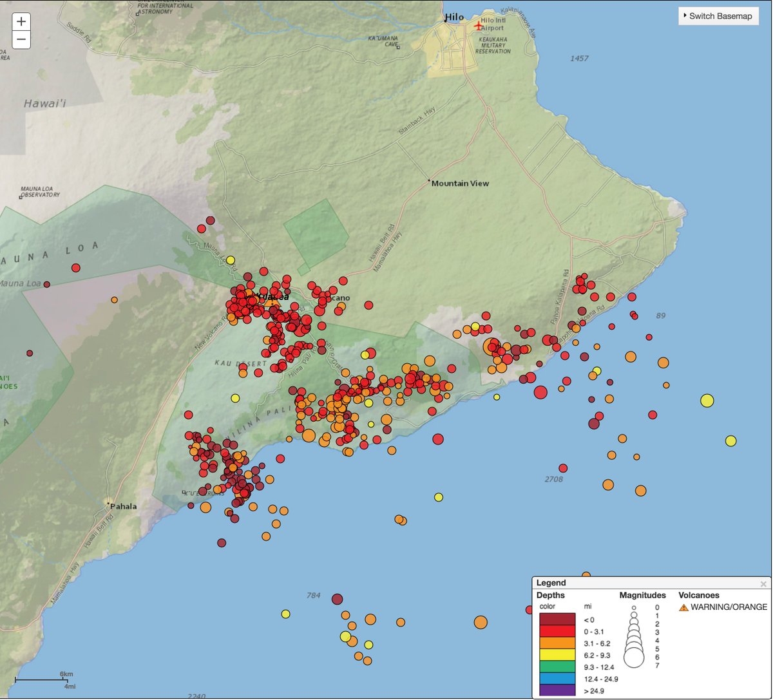Zoom in with the plus button
Screen dimensions: 773x700
pos(21,21)
